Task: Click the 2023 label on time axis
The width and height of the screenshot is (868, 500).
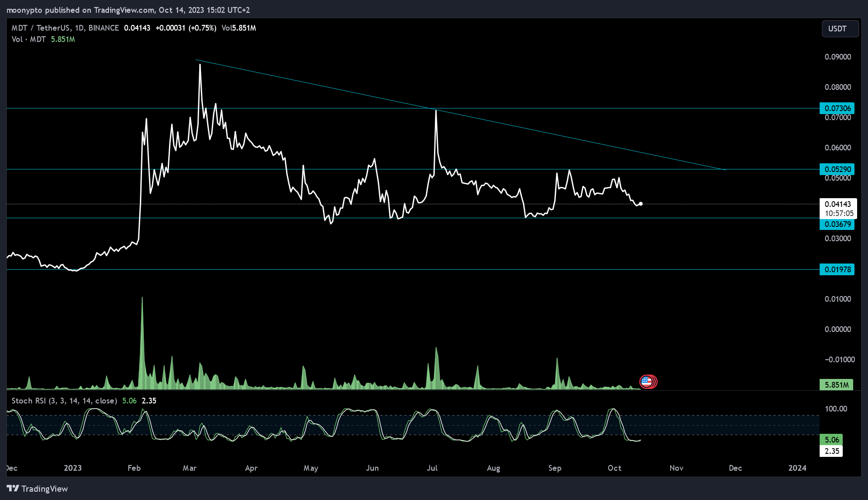Action: [x=73, y=468]
